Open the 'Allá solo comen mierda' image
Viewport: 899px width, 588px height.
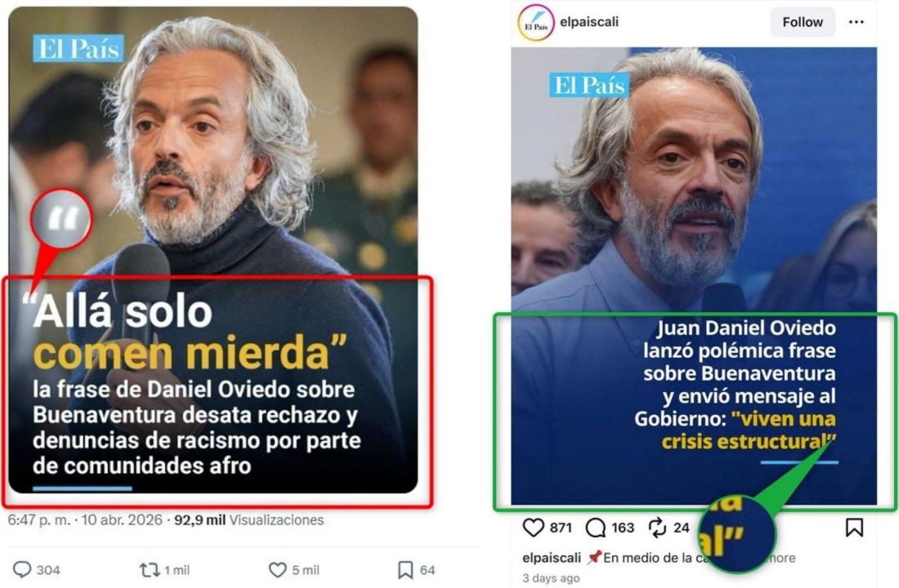(212, 250)
